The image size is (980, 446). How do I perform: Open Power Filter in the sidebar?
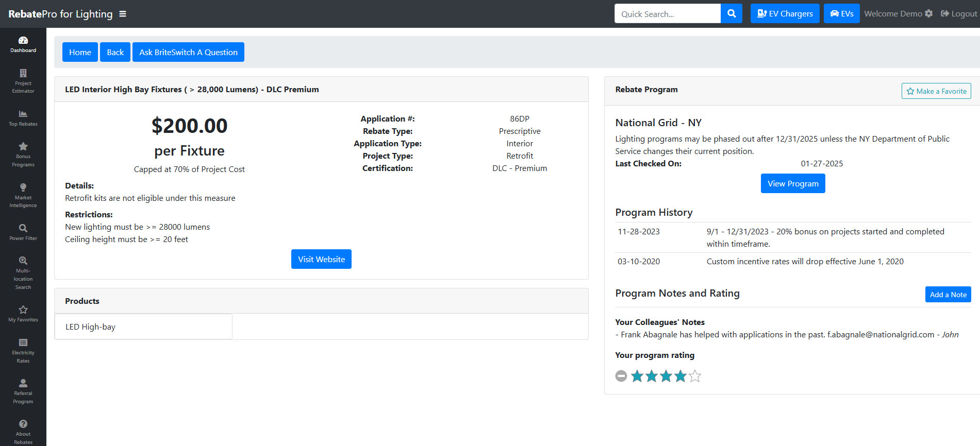click(23, 232)
